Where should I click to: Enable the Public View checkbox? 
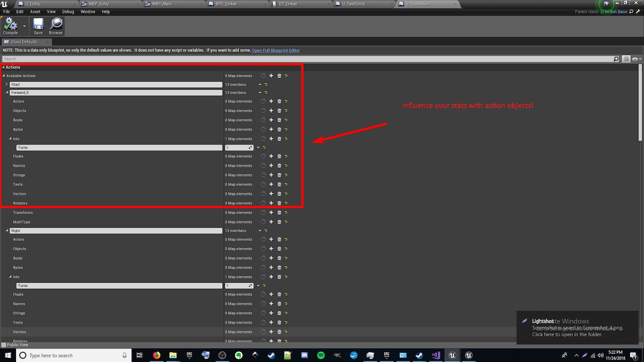(x=3, y=345)
